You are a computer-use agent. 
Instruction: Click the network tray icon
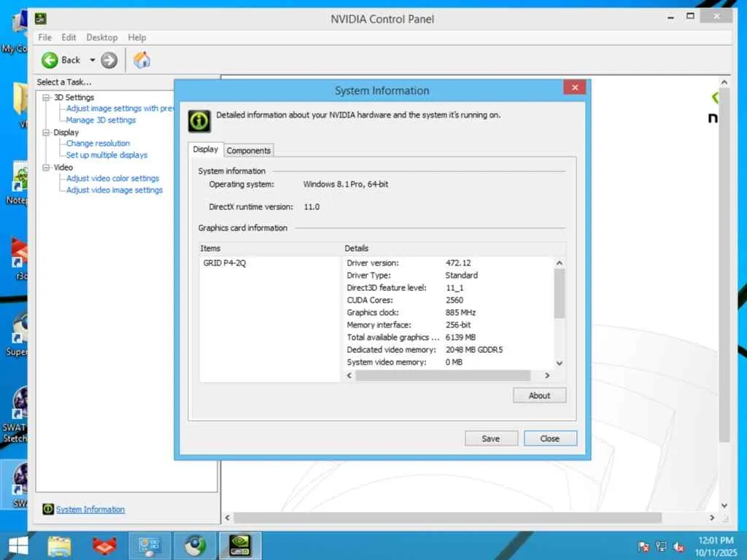coord(661,547)
